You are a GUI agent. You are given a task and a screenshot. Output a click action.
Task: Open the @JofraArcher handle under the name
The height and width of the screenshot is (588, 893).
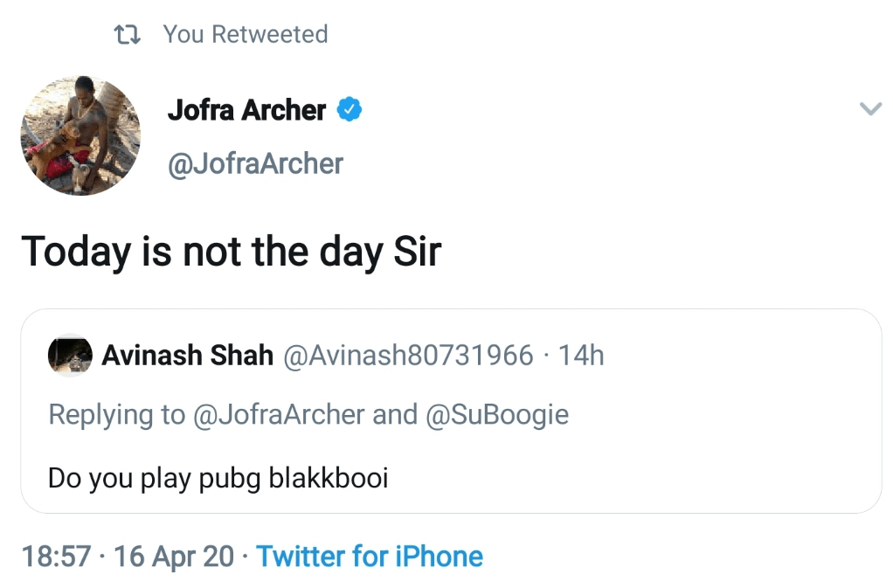(x=255, y=163)
